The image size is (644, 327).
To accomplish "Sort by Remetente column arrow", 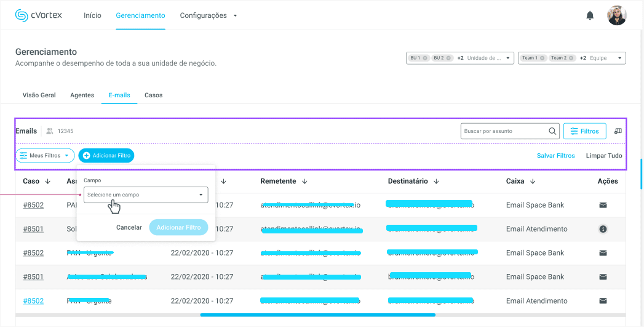I will coord(304,182).
